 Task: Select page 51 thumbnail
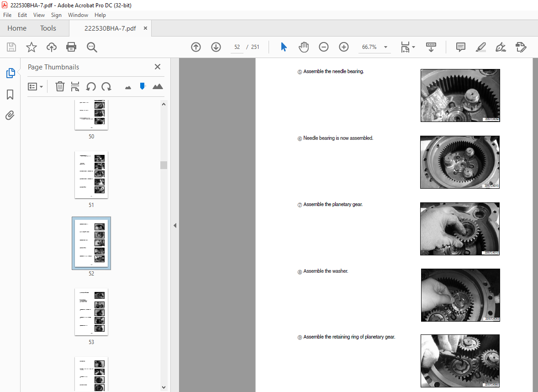point(91,175)
